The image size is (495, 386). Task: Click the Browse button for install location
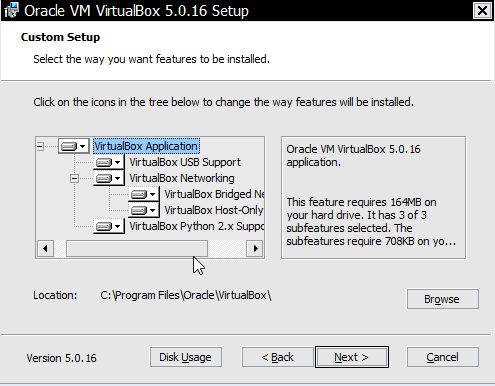tap(443, 299)
